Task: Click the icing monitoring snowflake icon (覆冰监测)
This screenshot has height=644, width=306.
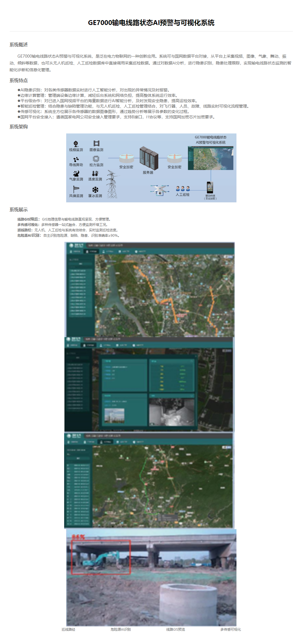Action: coord(95,190)
